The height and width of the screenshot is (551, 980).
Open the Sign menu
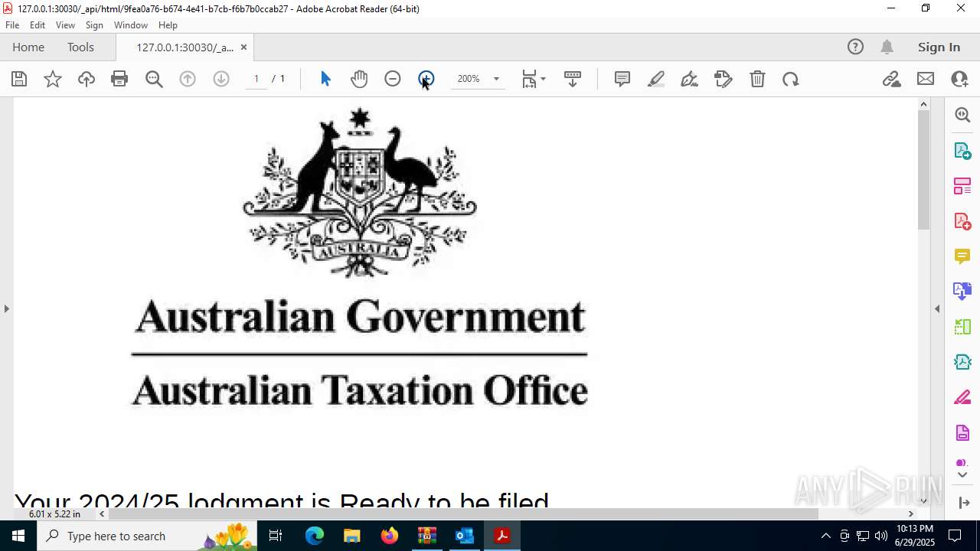coord(94,25)
